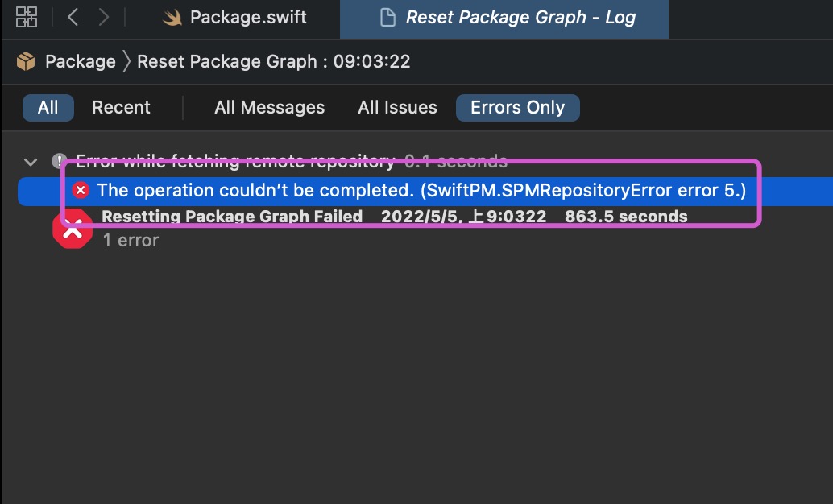Click the small red error icon in the selected row
This screenshot has width=833, height=504.
point(81,190)
